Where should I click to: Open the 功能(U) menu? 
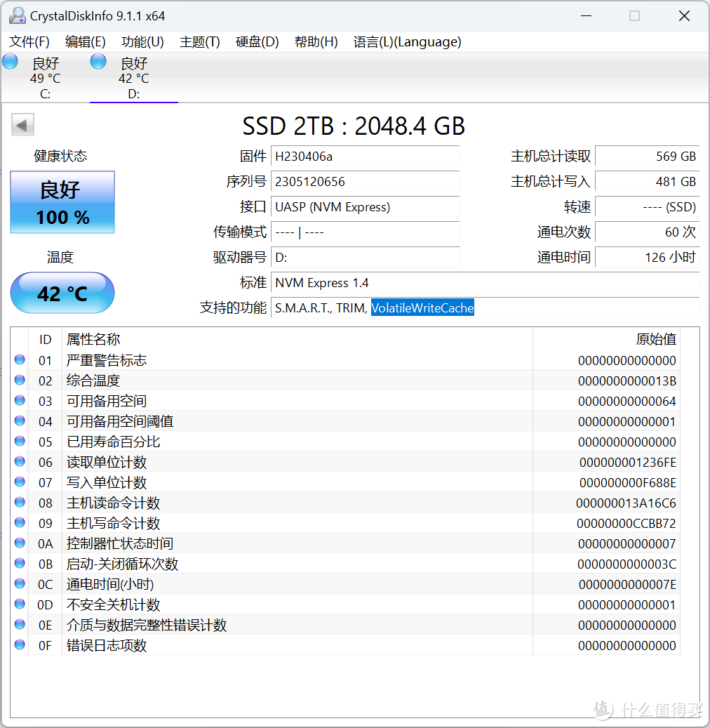[x=142, y=42]
